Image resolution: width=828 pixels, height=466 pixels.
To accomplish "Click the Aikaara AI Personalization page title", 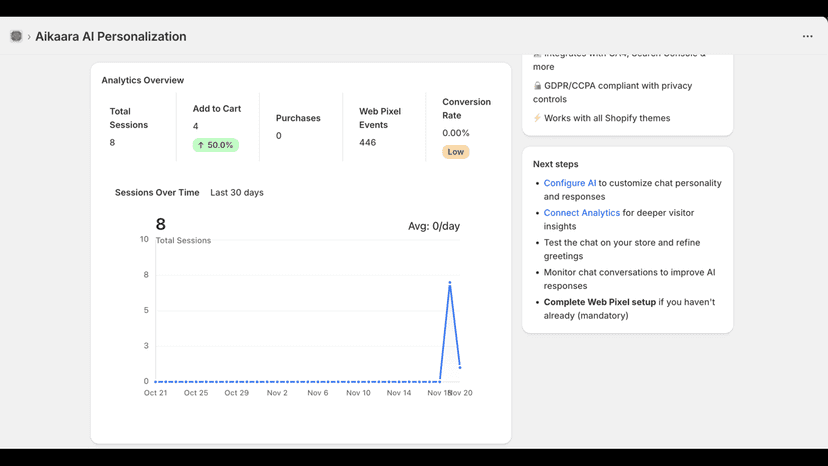I will click(111, 36).
